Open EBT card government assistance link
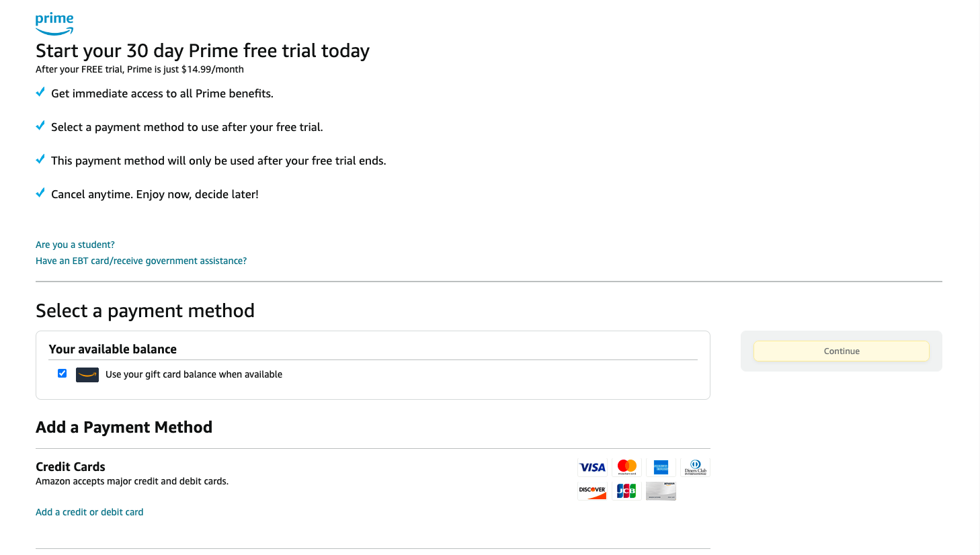This screenshot has width=980, height=555. pos(140,261)
